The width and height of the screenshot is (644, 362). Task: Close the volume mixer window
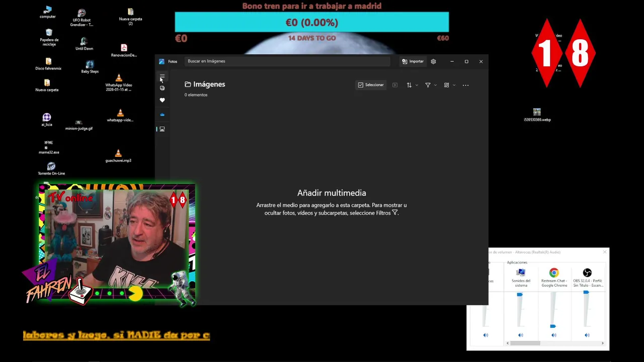pos(605,252)
